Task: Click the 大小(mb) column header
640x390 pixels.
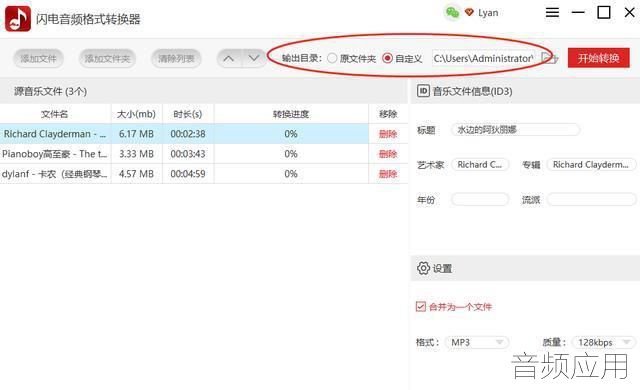Action: [136, 114]
